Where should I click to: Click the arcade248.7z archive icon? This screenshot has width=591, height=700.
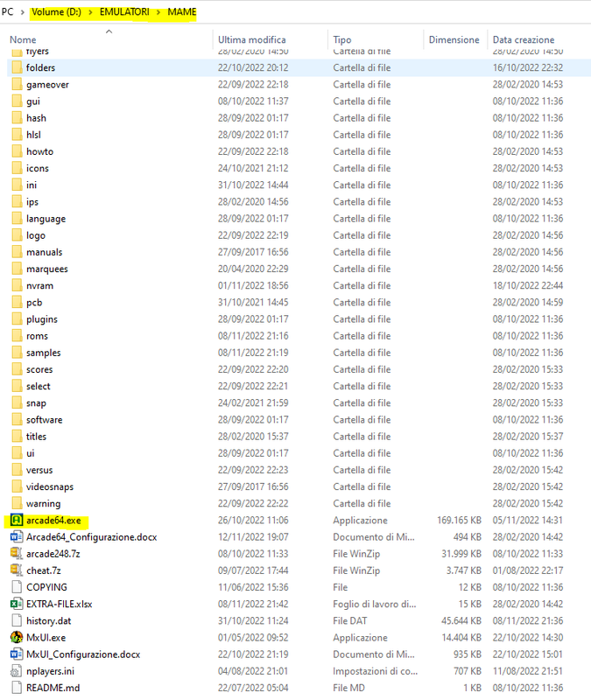pyautogui.click(x=17, y=554)
